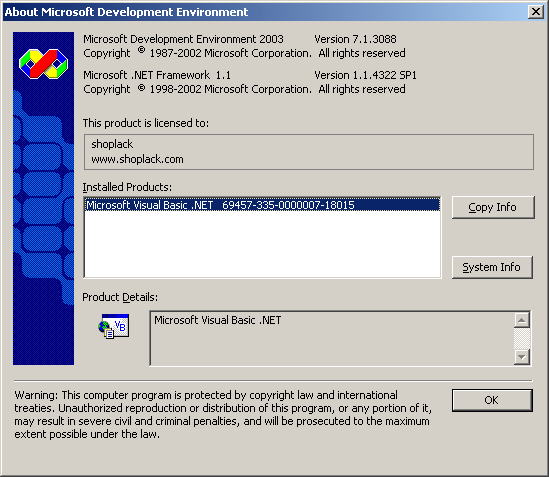Click the Copy Info button

(493, 207)
